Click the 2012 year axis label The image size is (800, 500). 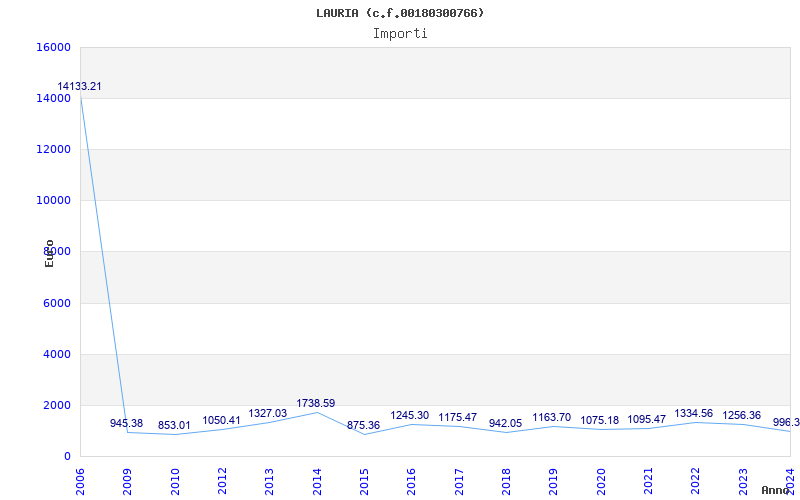[x=222, y=481]
